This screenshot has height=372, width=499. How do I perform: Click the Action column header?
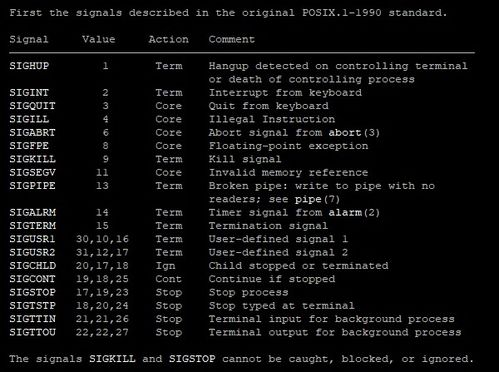click(168, 39)
